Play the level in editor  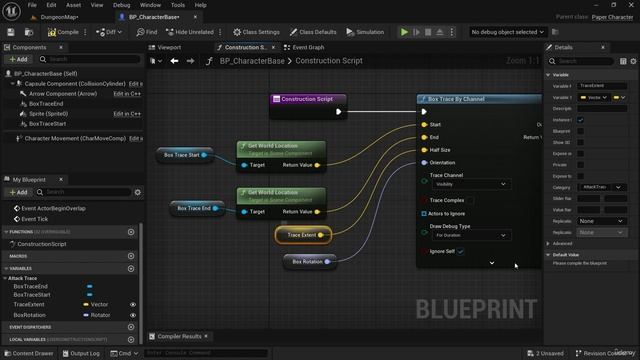click(404, 32)
